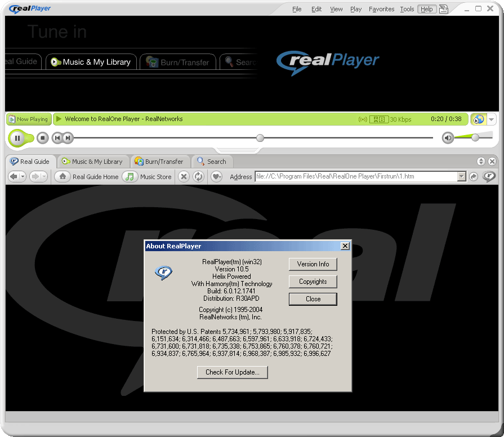Click the playback position slider knob

(260, 138)
